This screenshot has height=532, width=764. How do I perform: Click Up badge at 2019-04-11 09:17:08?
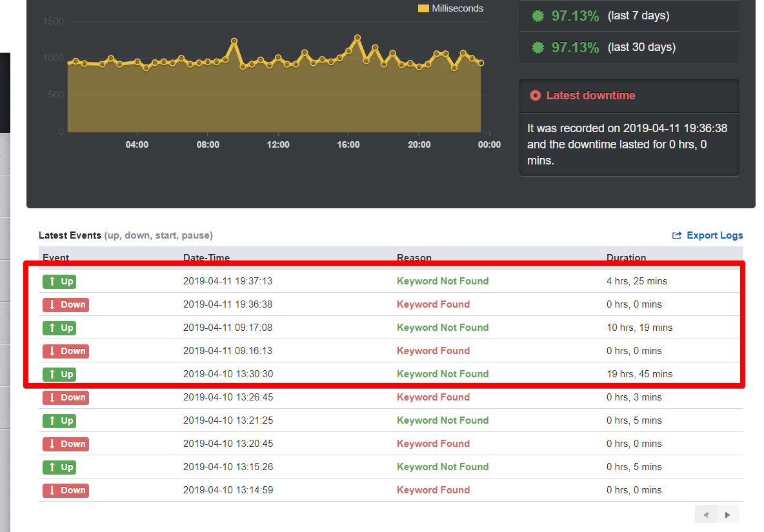pyautogui.click(x=59, y=328)
